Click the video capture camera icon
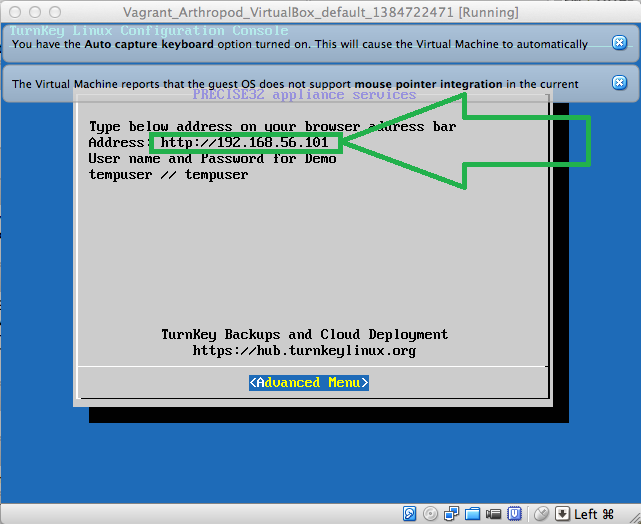The image size is (641, 524). (x=493, y=514)
